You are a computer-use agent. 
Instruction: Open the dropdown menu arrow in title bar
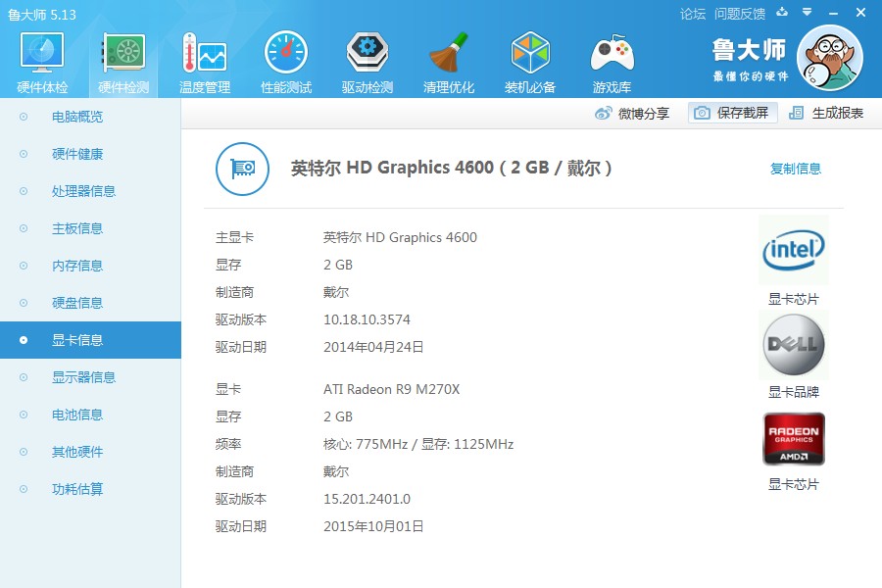[807, 12]
